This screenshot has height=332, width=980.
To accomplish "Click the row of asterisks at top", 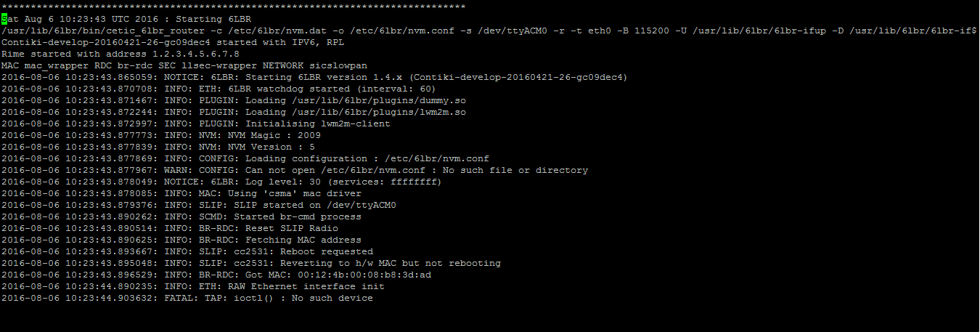I will tap(234, 7).
